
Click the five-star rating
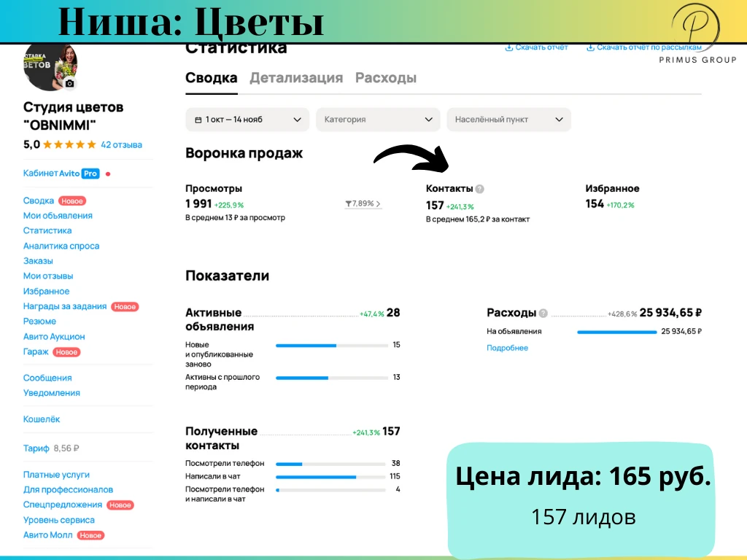coord(69,145)
